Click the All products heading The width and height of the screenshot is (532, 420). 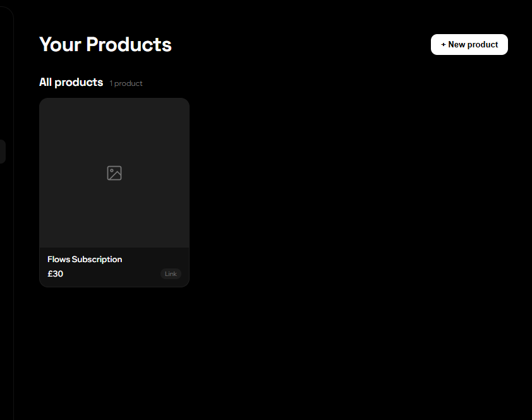click(x=71, y=82)
